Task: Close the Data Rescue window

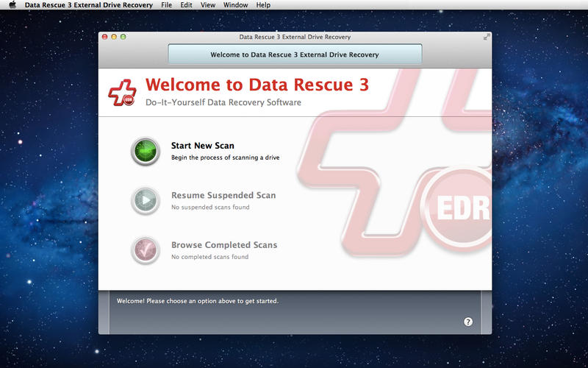Action: coord(104,37)
